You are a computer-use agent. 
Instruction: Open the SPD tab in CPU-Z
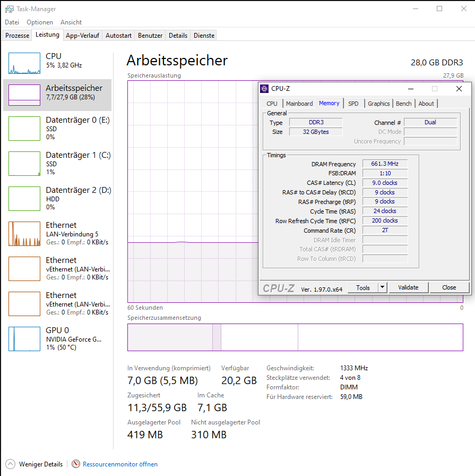coord(353,104)
